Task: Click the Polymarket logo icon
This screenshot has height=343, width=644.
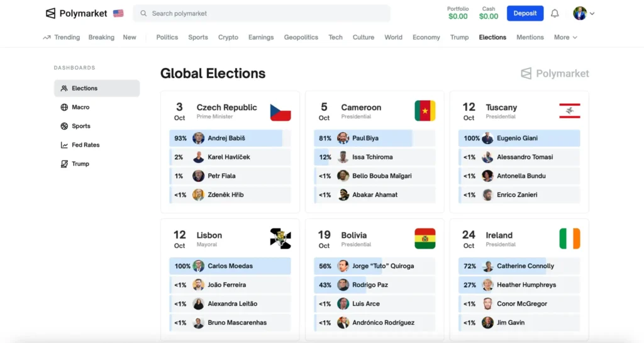Action: click(x=51, y=13)
